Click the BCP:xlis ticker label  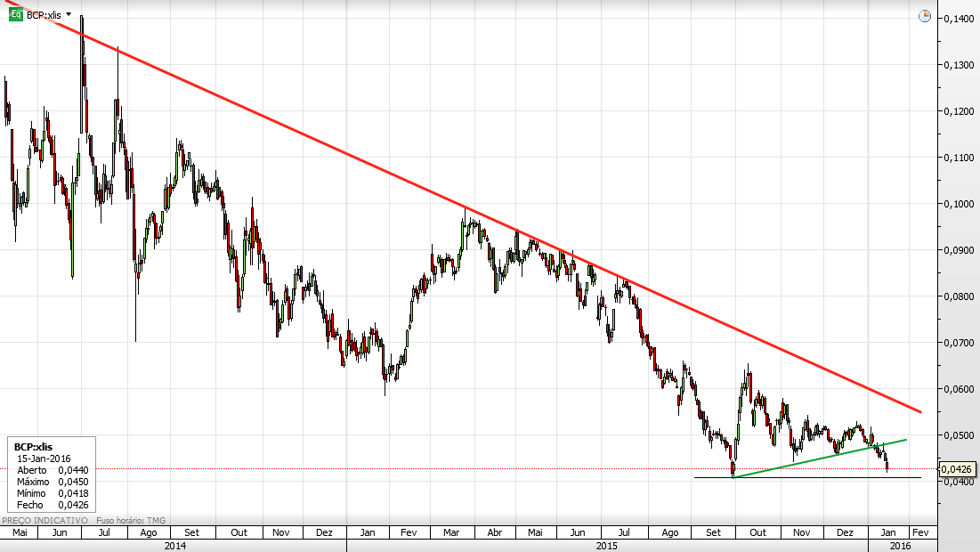(x=44, y=15)
